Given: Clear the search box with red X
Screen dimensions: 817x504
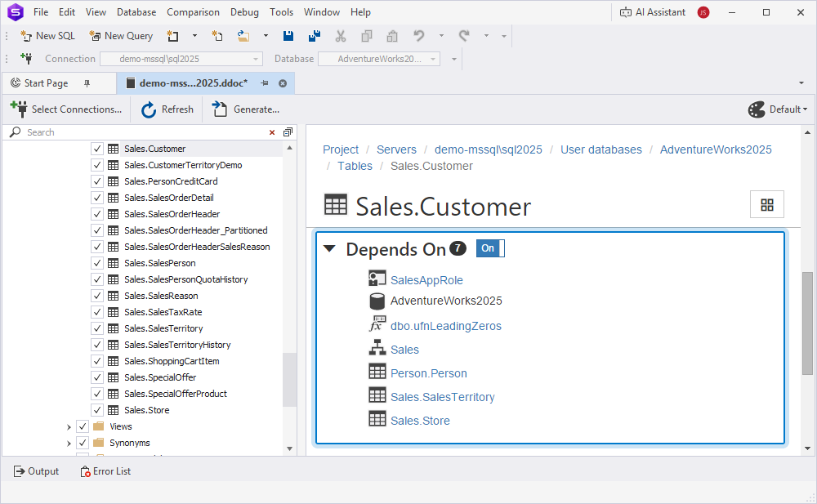Looking at the screenshot, I should 272,132.
